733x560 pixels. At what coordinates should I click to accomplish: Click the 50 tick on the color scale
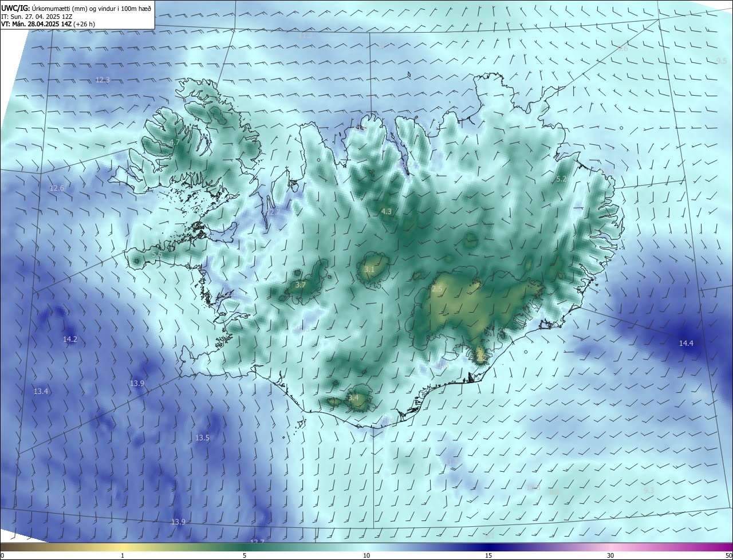(x=728, y=556)
